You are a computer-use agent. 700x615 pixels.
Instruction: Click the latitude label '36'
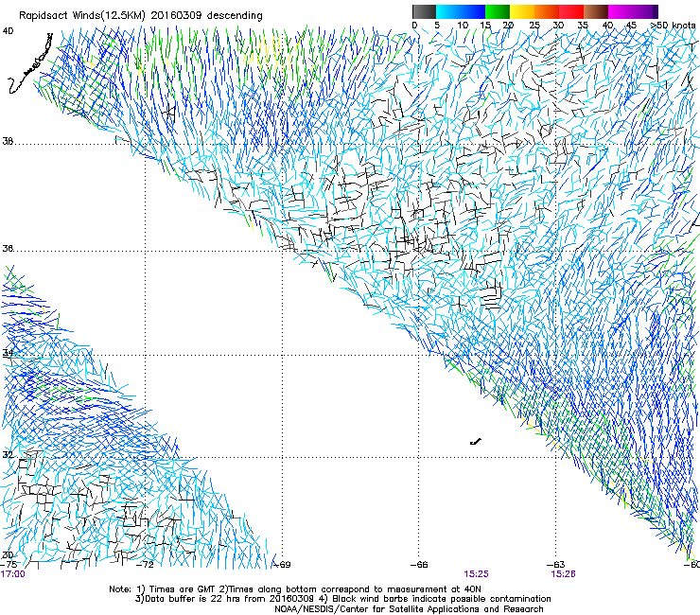tap(8, 248)
